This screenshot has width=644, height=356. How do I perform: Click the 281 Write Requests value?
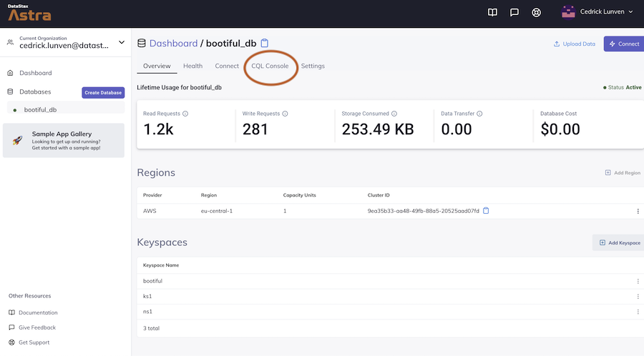(x=255, y=129)
